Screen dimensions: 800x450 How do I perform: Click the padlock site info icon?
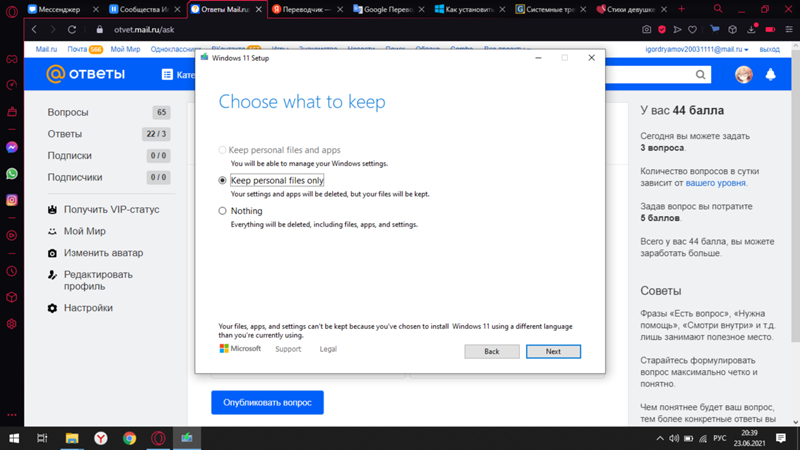point(100,30)
